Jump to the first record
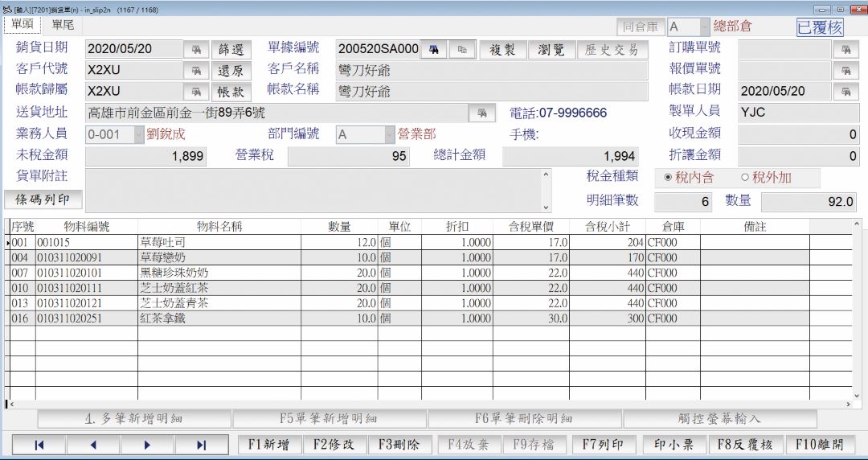The width and height of the screenshot is (868, 460). coord(39,445)
